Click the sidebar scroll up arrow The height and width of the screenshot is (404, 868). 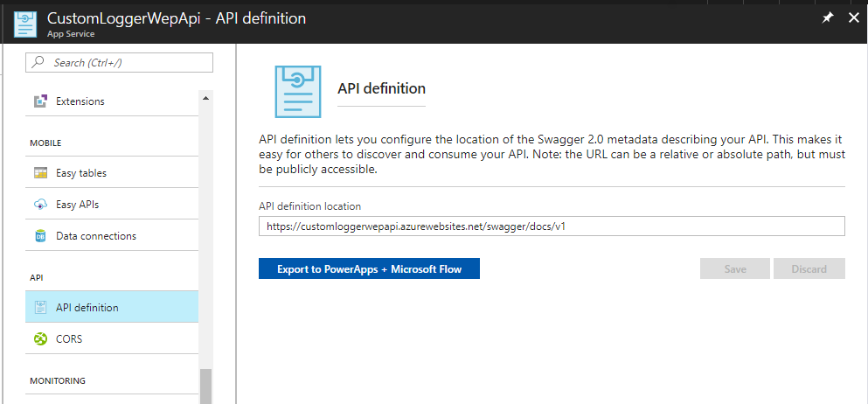206,98
